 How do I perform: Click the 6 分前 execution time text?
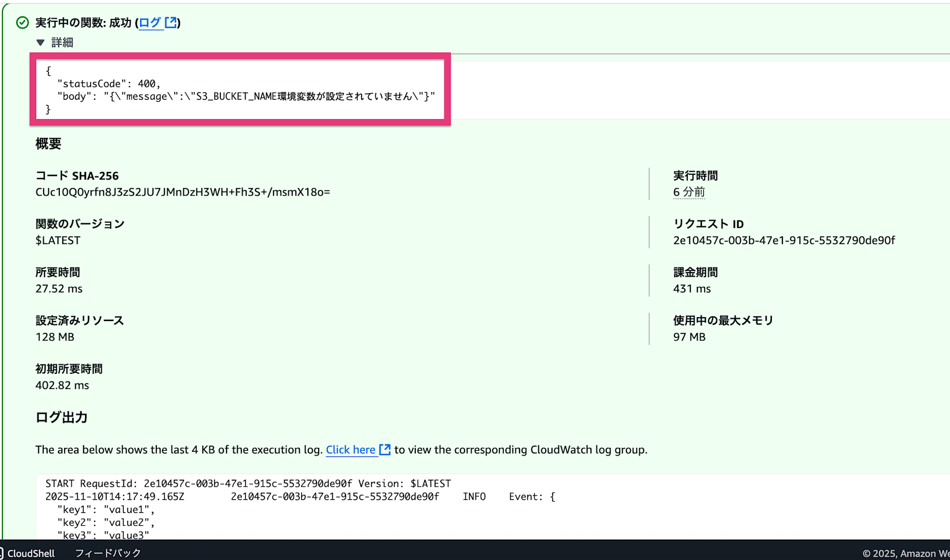pyautogui.click(x=689, y=192)
